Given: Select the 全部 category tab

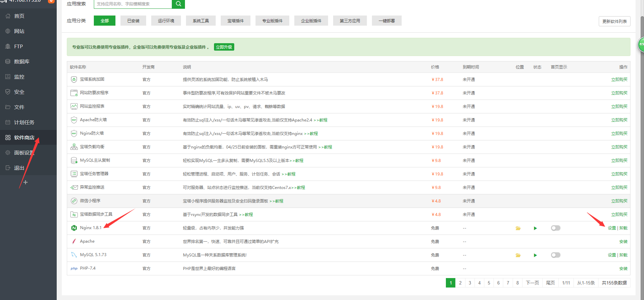Looking at the screenshot, I should point(105,21).
